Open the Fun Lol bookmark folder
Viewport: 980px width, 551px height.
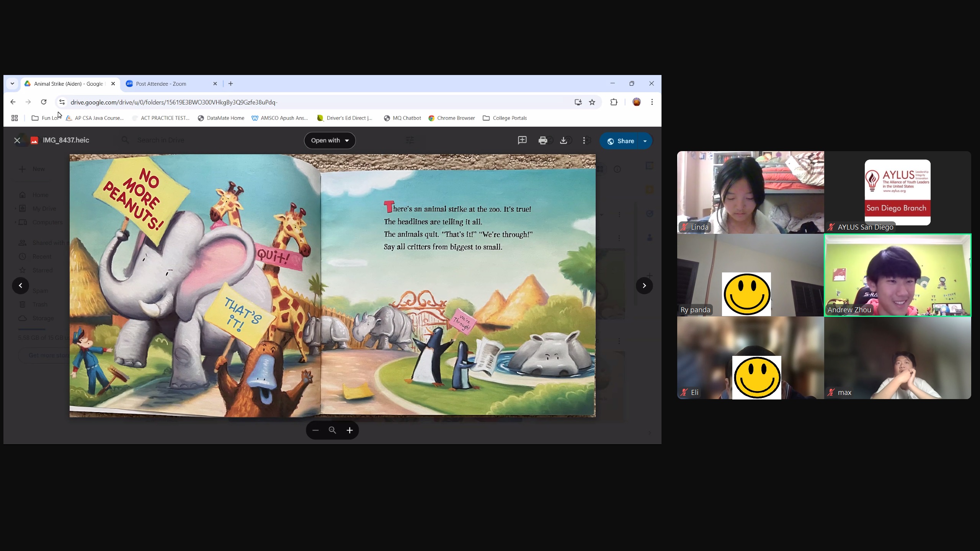tap(46, 118)
